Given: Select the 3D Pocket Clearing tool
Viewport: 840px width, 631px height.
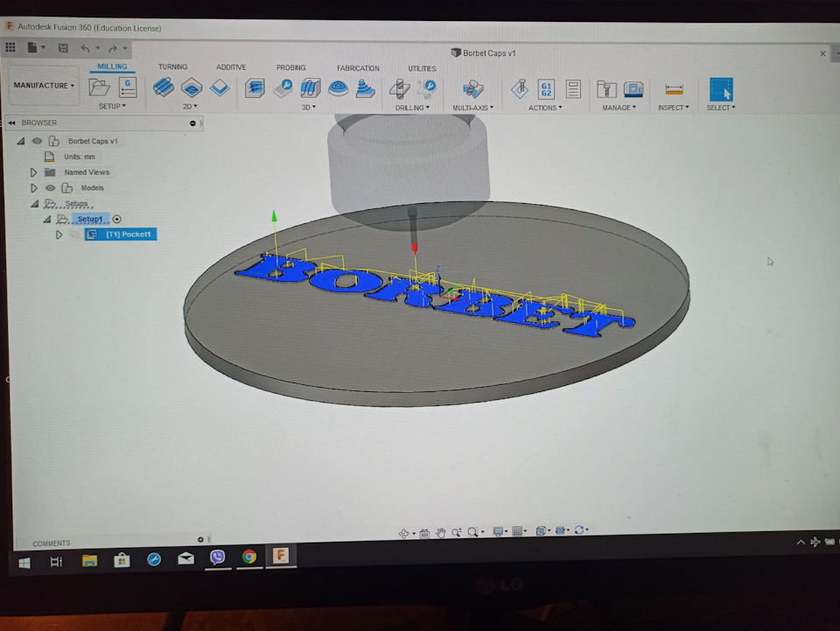Looking at the screenshot, I should click(283, 88).
